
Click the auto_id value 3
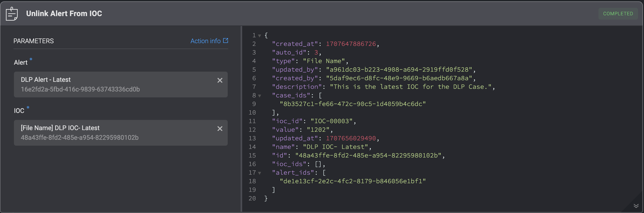tap(316, 52)
